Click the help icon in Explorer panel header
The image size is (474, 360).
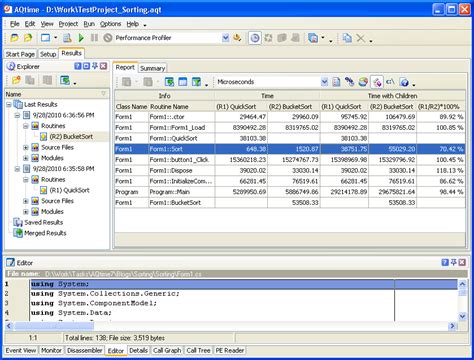point(77,66)
